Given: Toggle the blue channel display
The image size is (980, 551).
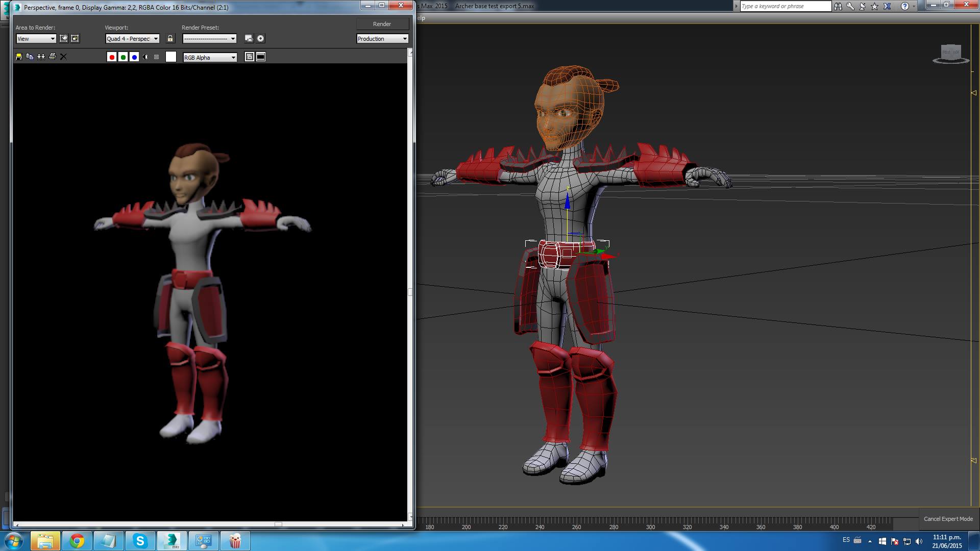Looking at the screenshot, I should [134, 57].
